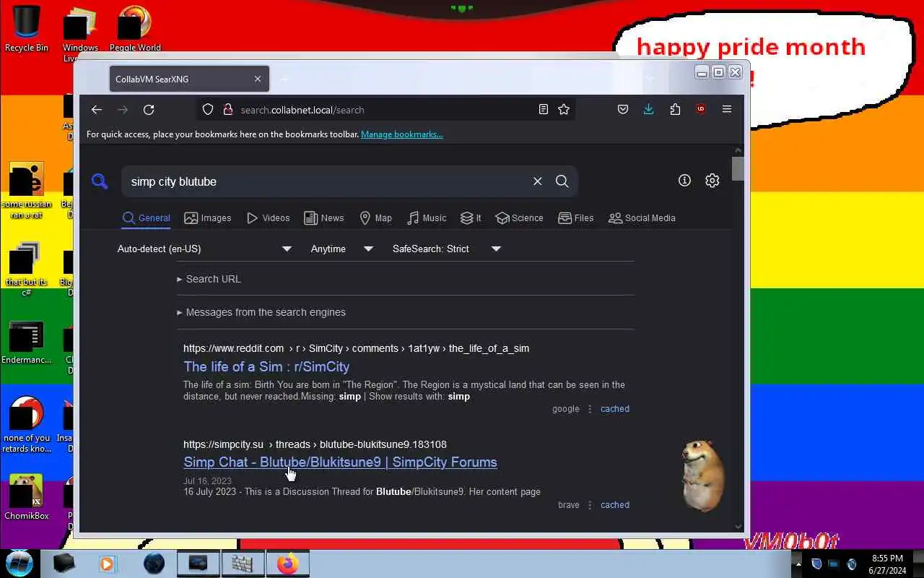This screenshot has width=924, height=578.
Task: Switch to the Files category
Action: (576, 218)
